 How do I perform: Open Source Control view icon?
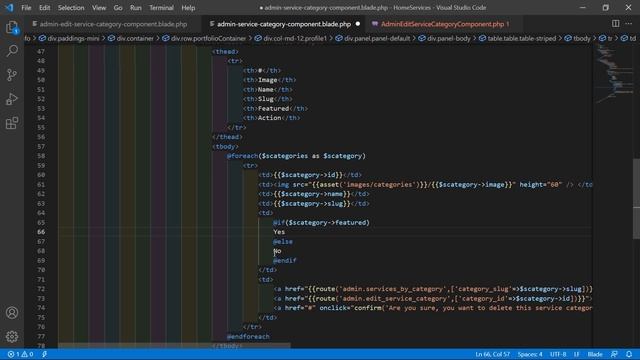pyautogui.click(x=12, y=75)
